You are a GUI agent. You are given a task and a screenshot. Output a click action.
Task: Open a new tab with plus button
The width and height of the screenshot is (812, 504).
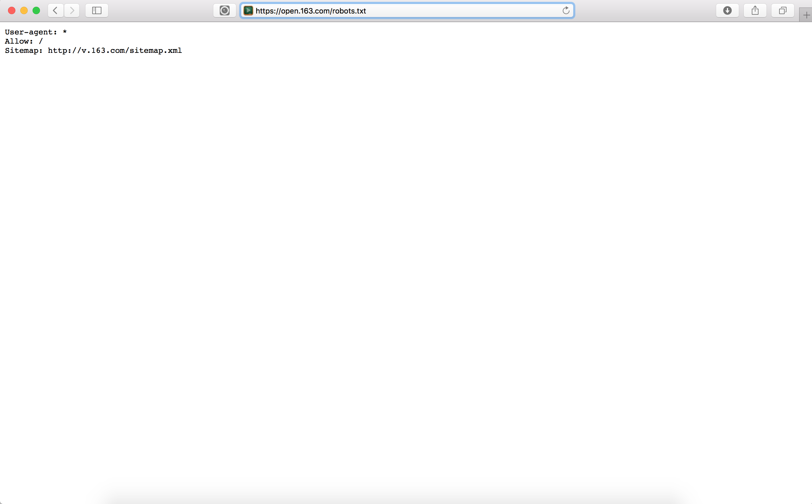[x=806, y=15]
